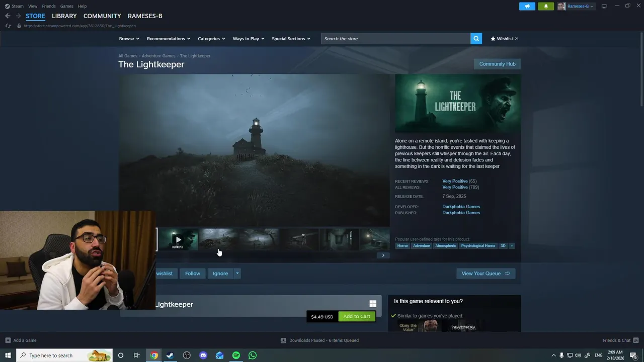Open the Friends menu
The height and width of the screenshot is (362, 644).
point(49,6)
